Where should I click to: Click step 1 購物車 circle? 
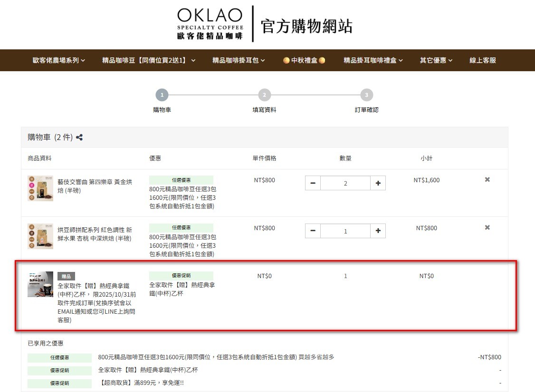pos(162,95)
